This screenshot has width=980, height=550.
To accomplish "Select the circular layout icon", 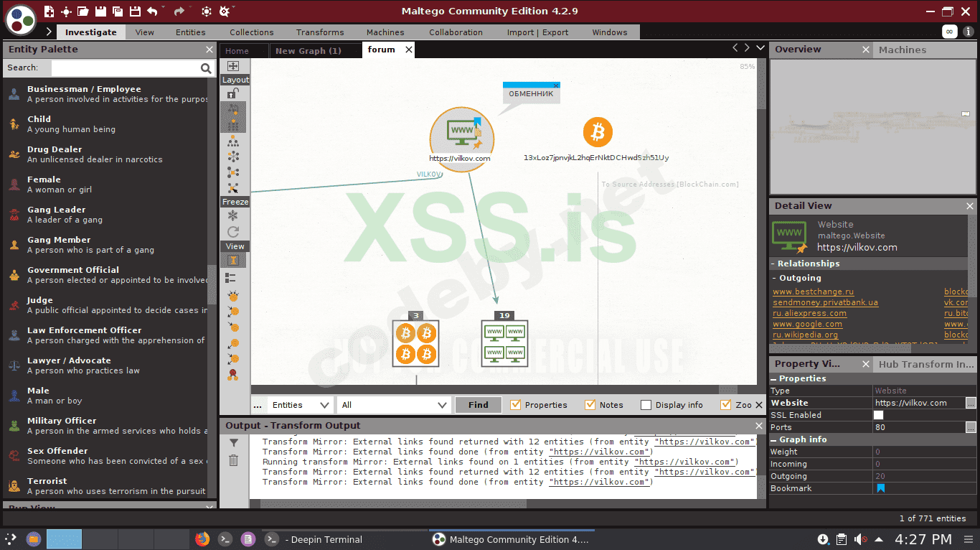I will [233, 157].
